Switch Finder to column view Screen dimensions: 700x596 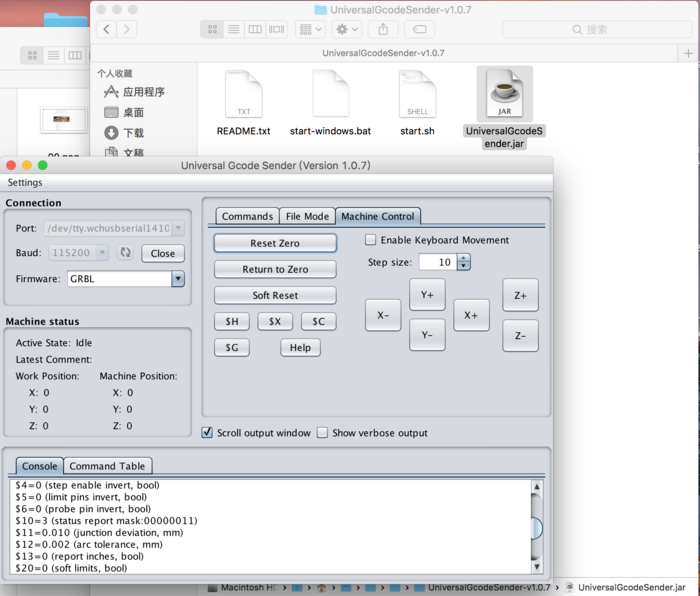point(255,29)
